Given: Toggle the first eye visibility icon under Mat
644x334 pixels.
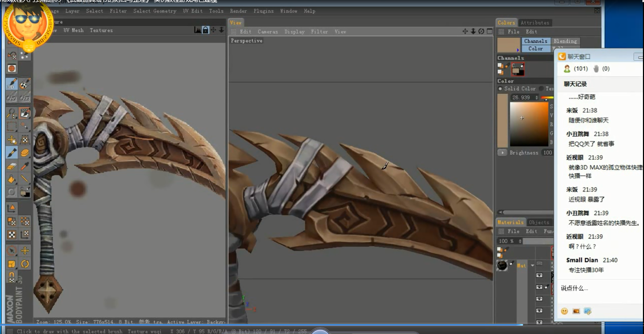Looking at the screenshot, I should pyautogui.click(x=539, y=275).
